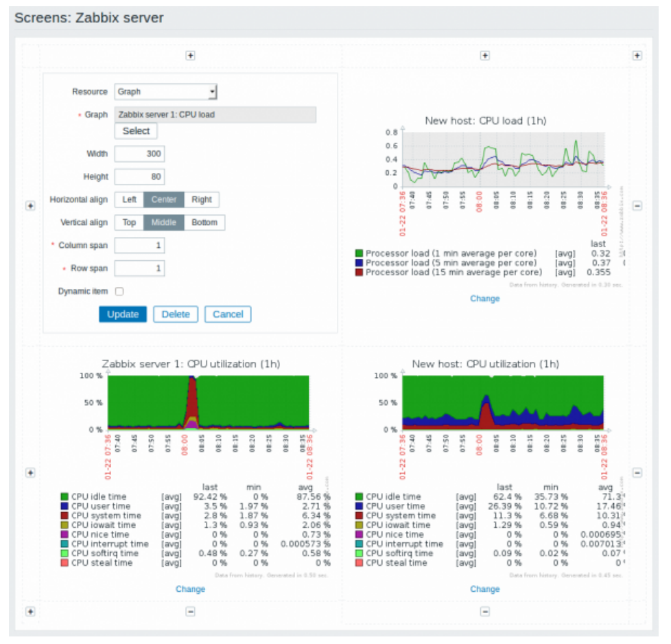This screenshot has width=671, height=644.
Task: Set Horizontal align to Left
Action: click(x=129, y=200)
